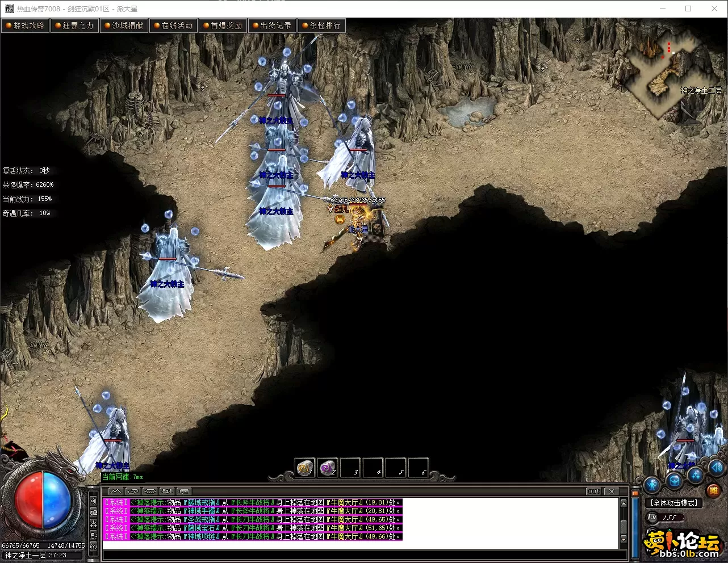The height and width of the screenshot is (563, 728).
Task: Click the 'out' button on chat panel
Action: point(594,491)
